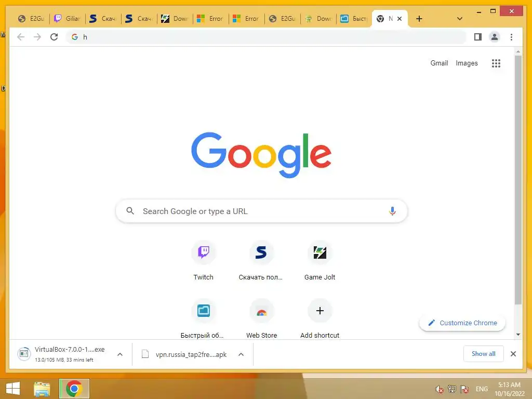
Task: Open Скачать пол... shortcut tile
Action: coord(261,261)
